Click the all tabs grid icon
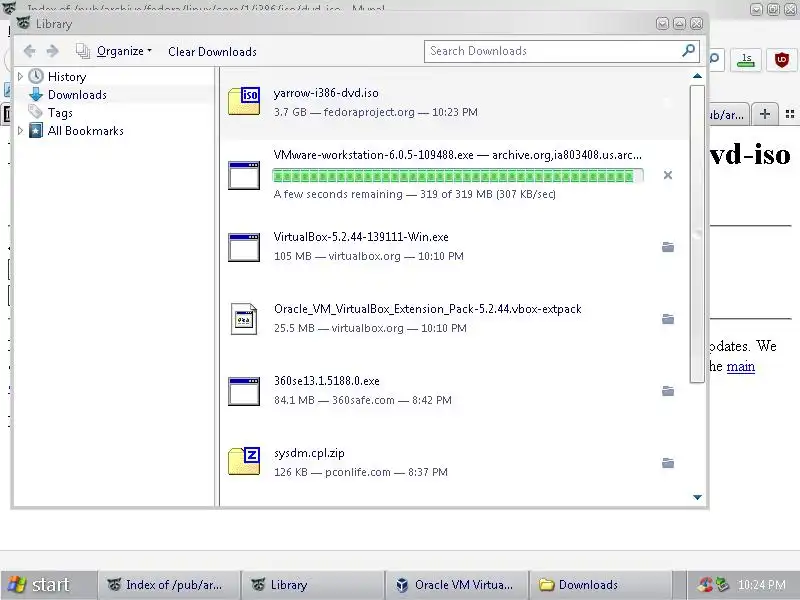This screenshot has height=600, width=800. [790, 114]
